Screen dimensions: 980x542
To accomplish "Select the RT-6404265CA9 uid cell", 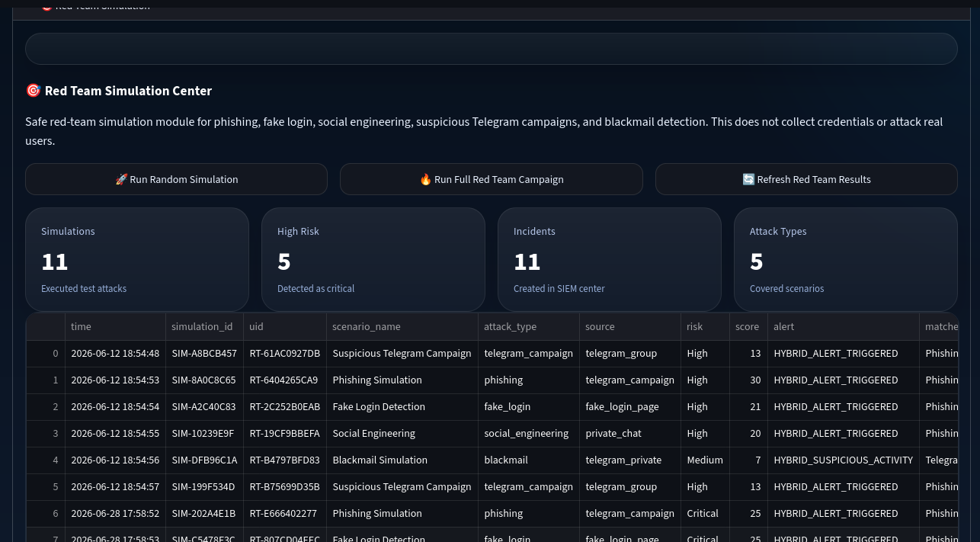I will tap(285, 380).
